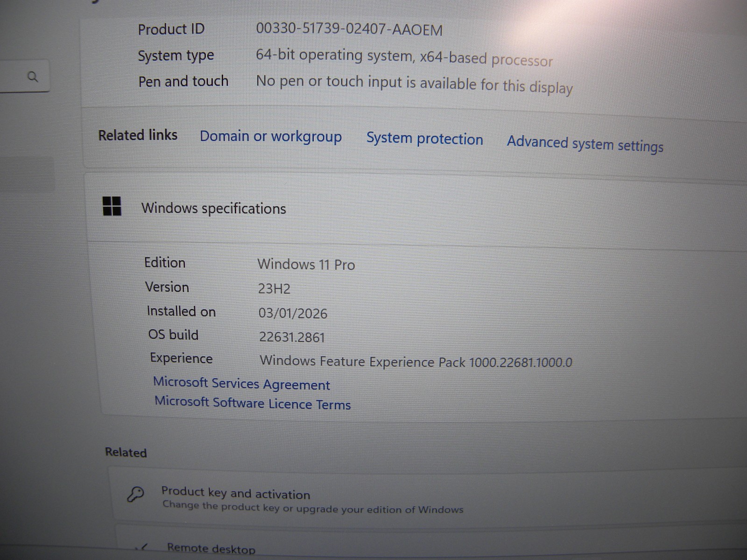Click the Version label
The height and width of the screenshot is (560, 747).
coord(167,287)
